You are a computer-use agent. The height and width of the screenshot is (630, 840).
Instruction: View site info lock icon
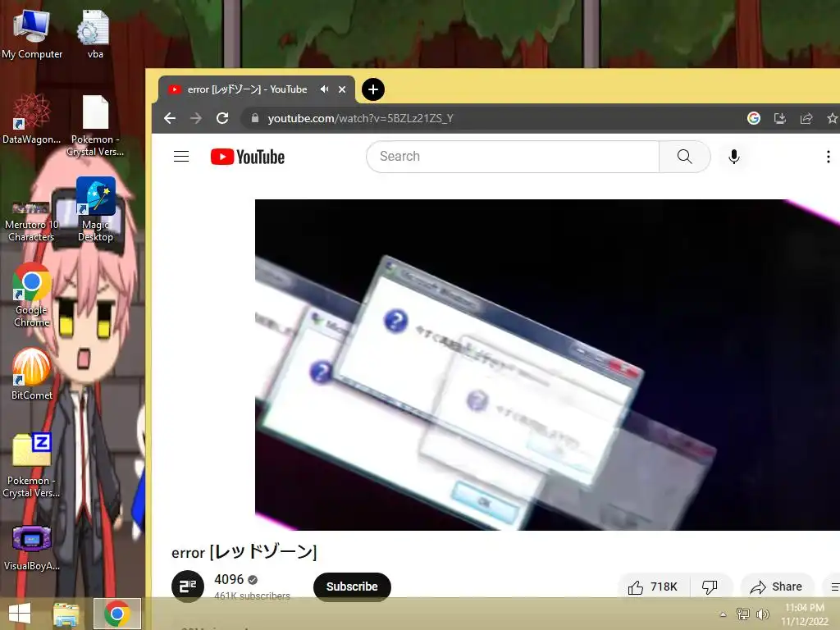pyautogui.click(x=255, y=118)
